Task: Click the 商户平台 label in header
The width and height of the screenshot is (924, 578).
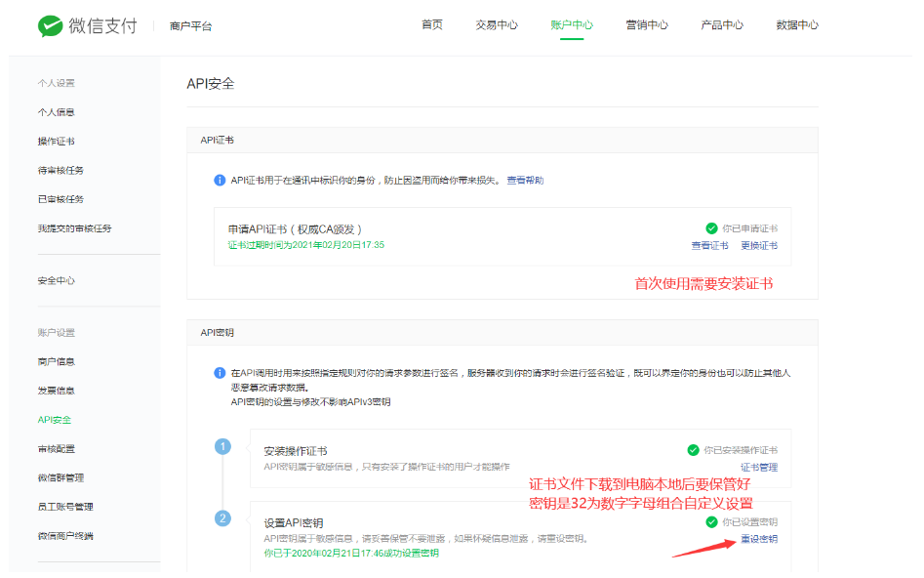Action: [190, 26]
